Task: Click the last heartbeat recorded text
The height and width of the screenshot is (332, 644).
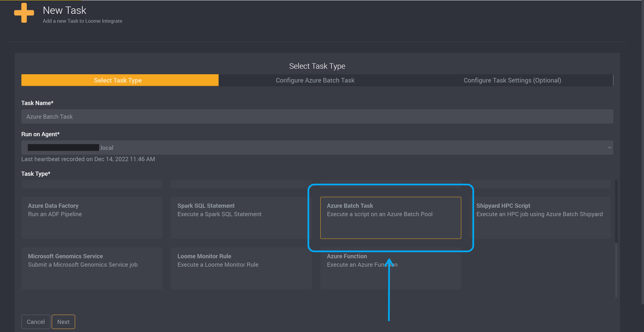Action: pyautogui.click(x=88, y=159)
